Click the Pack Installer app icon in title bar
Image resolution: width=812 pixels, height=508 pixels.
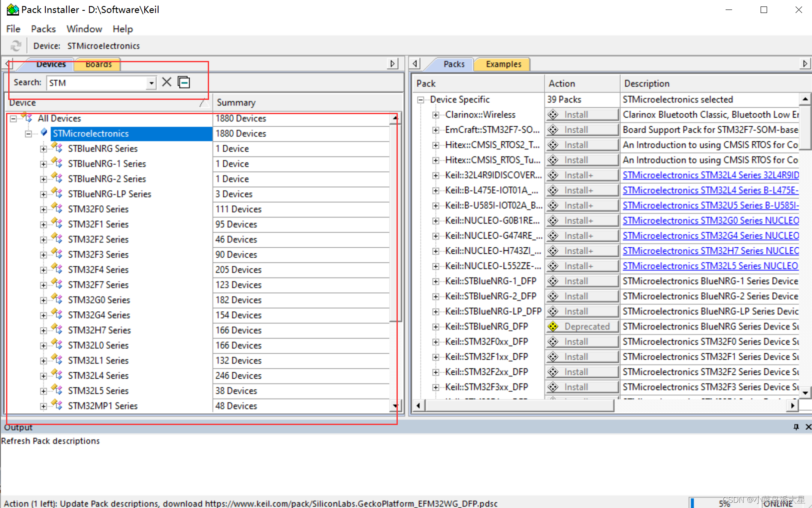point(13,10)
